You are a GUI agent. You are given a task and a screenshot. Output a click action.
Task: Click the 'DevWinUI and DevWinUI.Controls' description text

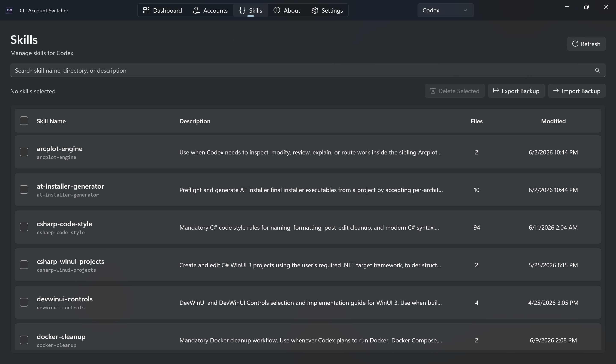click(x=310, y=303)
